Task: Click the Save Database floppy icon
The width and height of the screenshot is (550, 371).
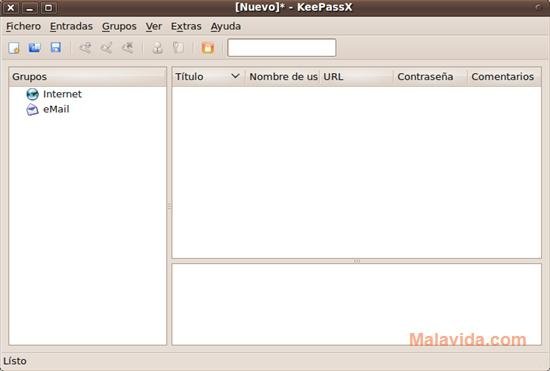Action: [x=56, y=47]
